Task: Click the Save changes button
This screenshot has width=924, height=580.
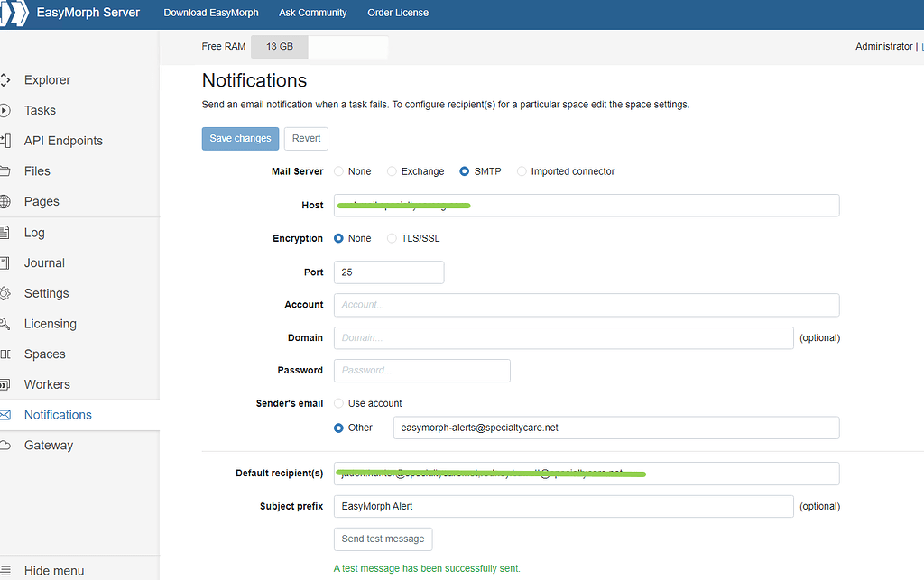Action: pyautogui.click(x=240, y=139)
